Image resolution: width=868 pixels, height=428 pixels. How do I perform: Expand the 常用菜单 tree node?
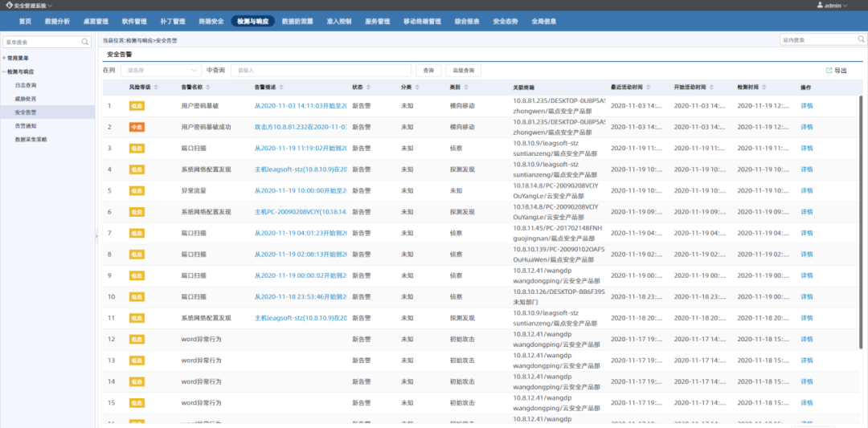[x=4, y=58]
